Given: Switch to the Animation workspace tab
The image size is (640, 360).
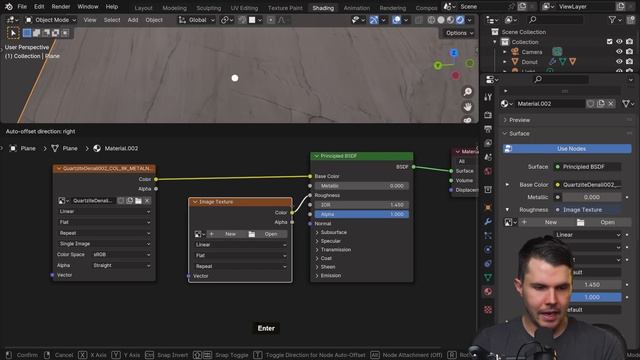Looking at the screenshot, I should click(x=356, y=8).
